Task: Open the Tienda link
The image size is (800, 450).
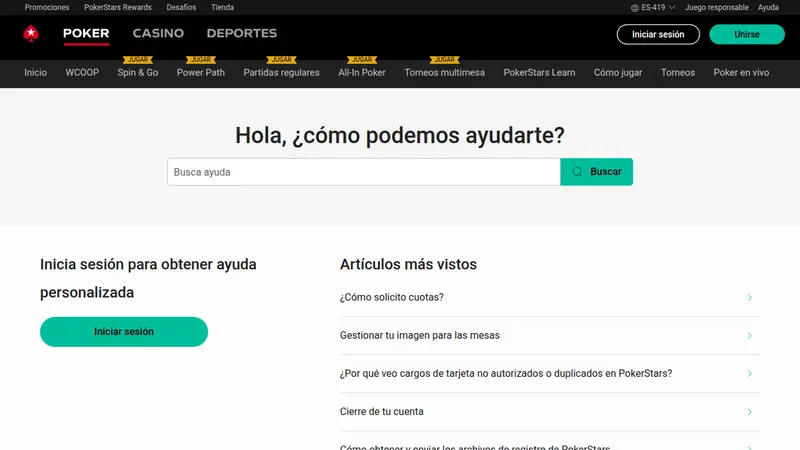Action: pos(222,8)
